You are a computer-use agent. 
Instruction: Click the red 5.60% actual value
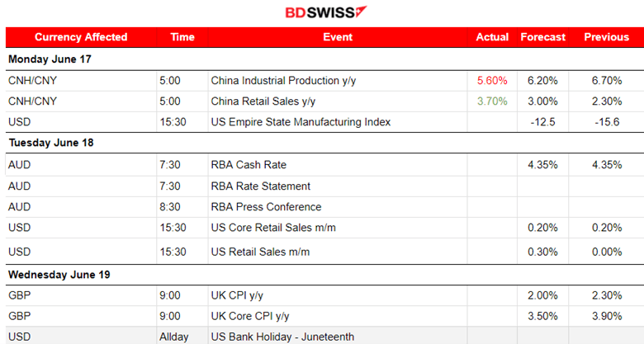pyautogui.click(x=492, y=81)
